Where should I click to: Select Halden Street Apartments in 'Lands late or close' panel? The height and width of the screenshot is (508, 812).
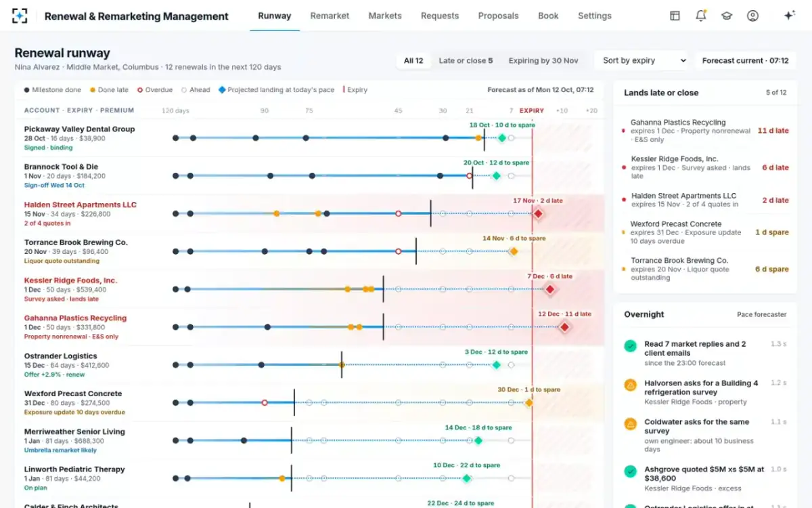[x=705, y=200]
